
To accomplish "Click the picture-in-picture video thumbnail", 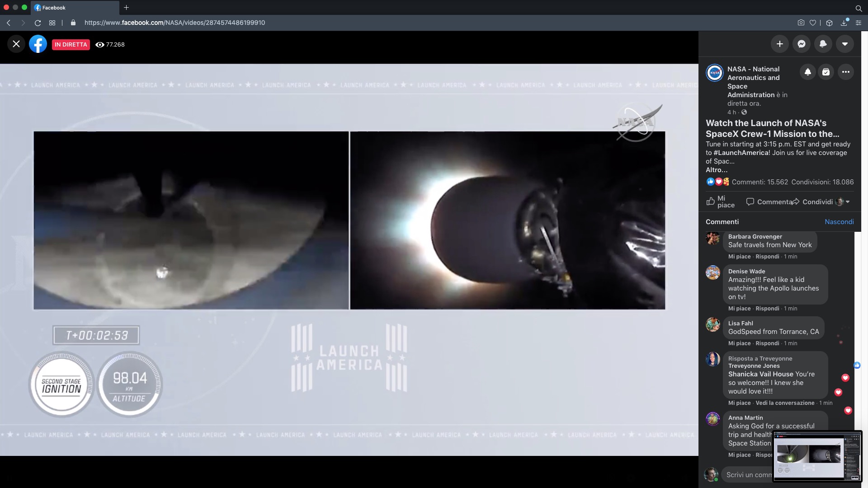I will click(x=817, y=456).
